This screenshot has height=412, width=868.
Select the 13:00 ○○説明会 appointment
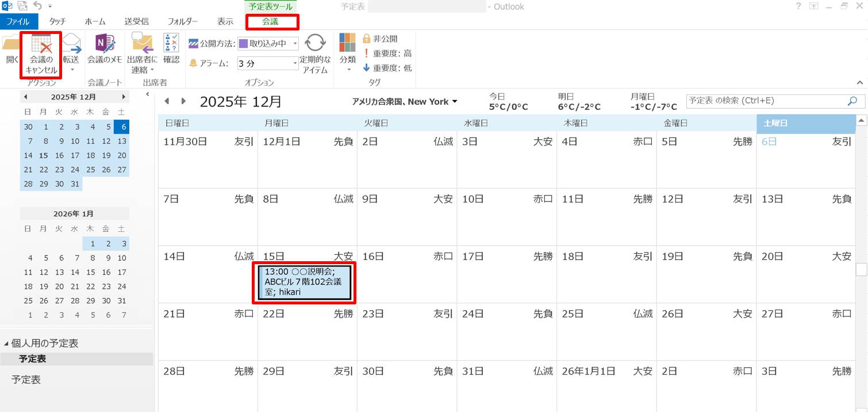(304, 282)
